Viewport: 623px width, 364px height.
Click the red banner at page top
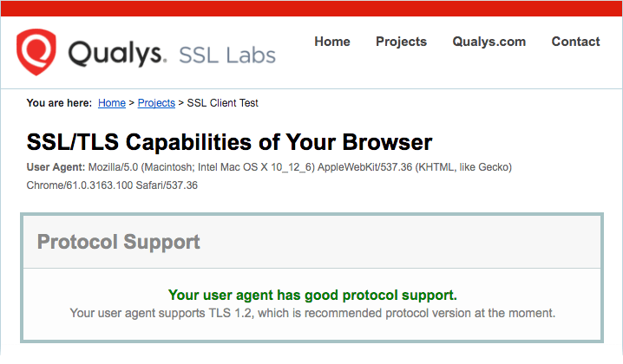pos(311,8)
